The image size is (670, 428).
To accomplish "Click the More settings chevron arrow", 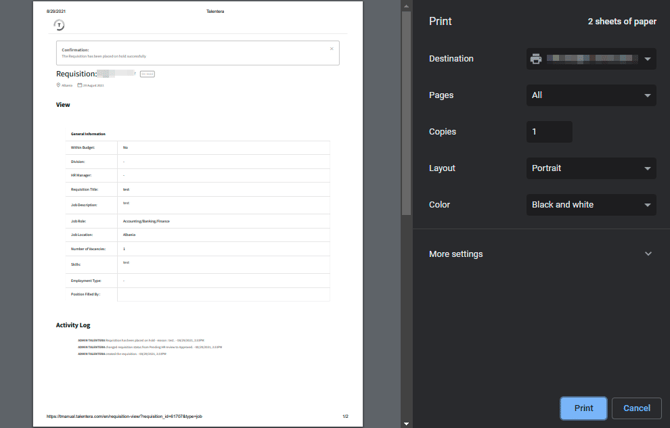I will (648, 254).
